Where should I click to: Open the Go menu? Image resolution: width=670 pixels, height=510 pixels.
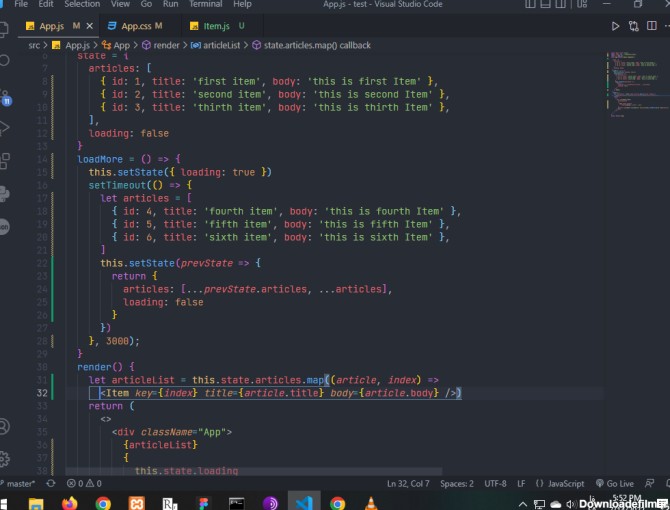[146, 4]
